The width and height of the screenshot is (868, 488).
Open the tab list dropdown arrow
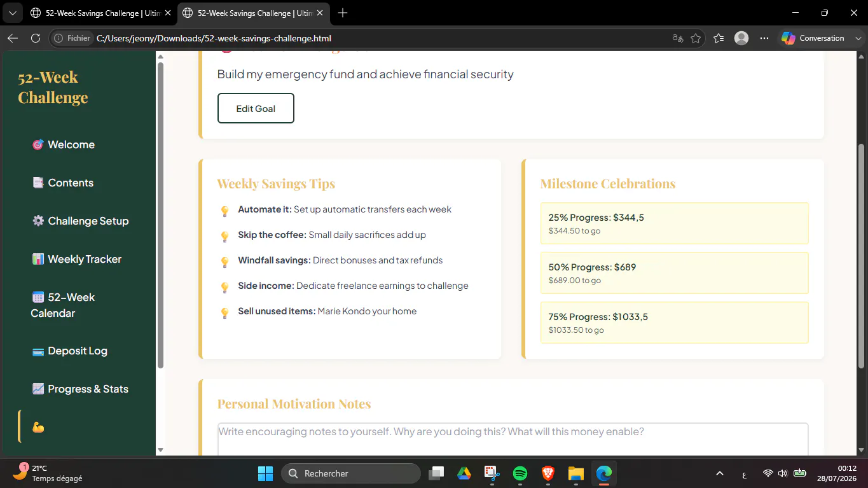pos(11,13)
